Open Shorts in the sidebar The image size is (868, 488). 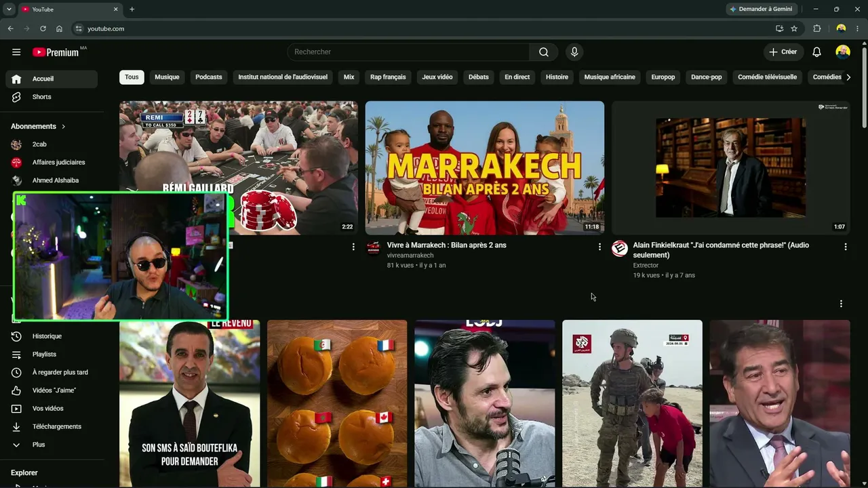click(52, 97)
